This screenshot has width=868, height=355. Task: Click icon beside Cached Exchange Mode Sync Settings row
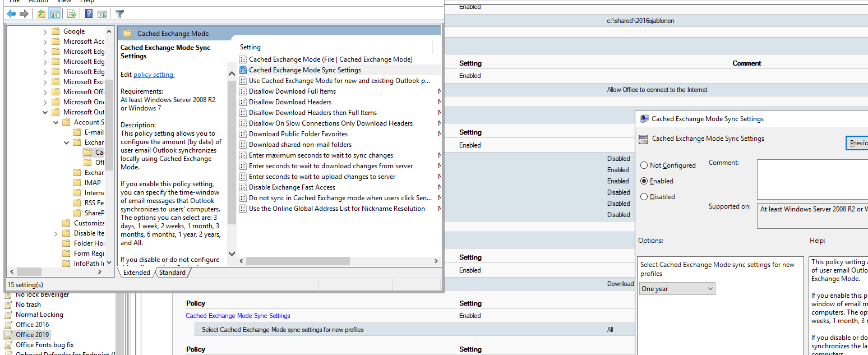tap(243, 70)
